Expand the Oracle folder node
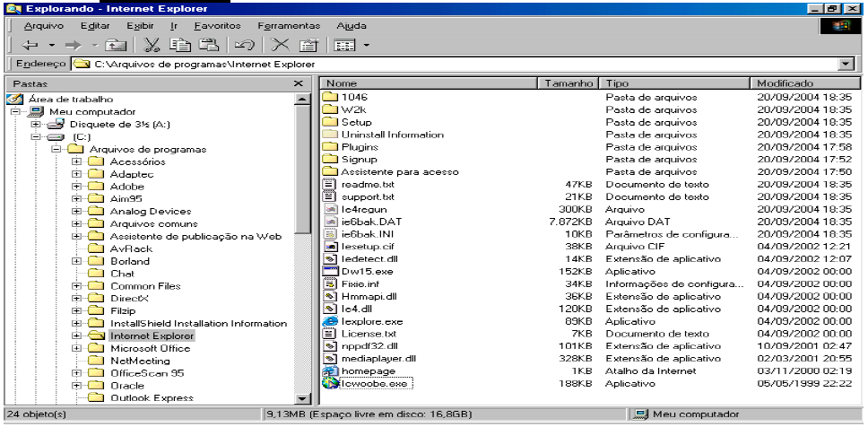The image size is (868, 427). pyautogui.click(x=76, y=386)
